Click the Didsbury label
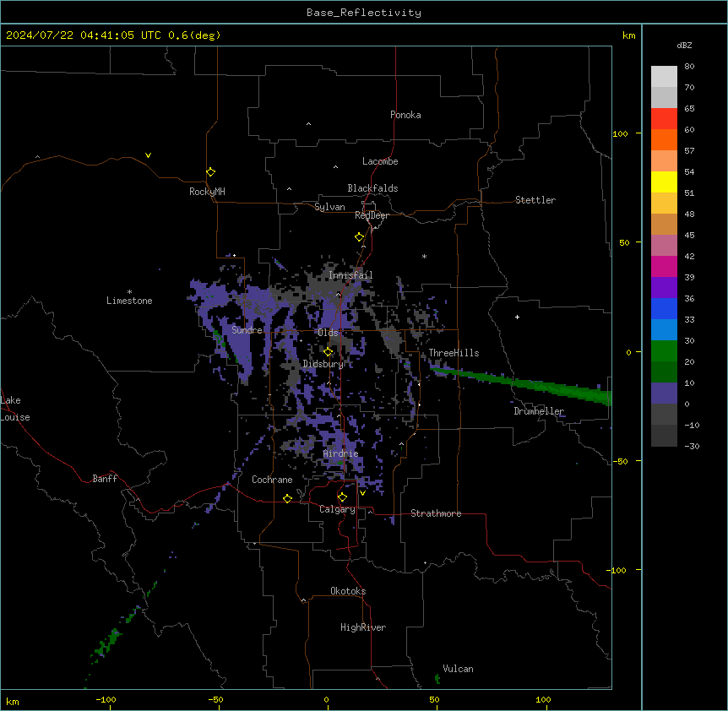 tap(323, 364)
